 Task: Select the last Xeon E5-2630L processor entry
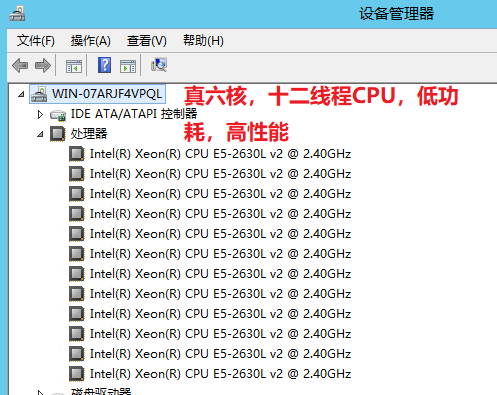[220, 374]
